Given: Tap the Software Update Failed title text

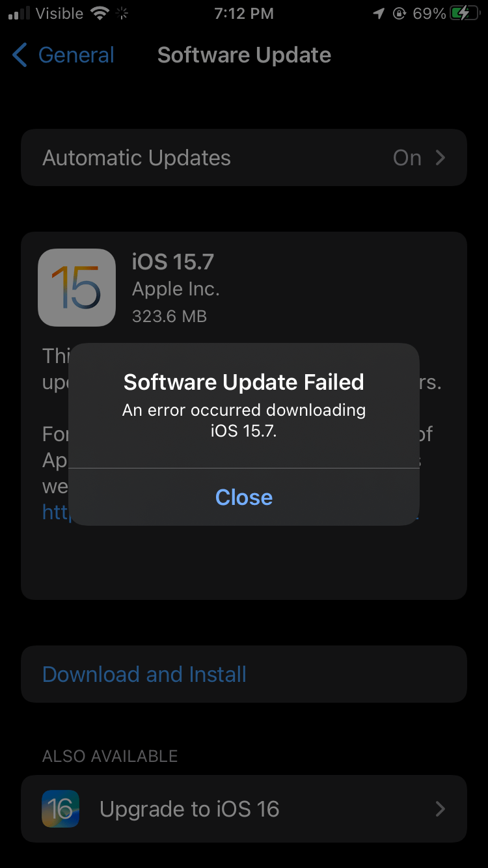Looking at the screenshot, I should pos(244,382).
